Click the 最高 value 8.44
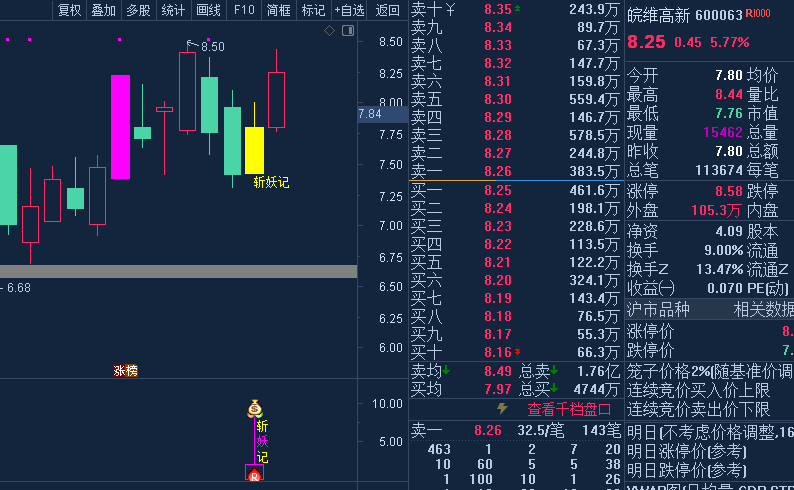This screenshot has width=794, height=490. pyautogui.click(x=729, y=94)
